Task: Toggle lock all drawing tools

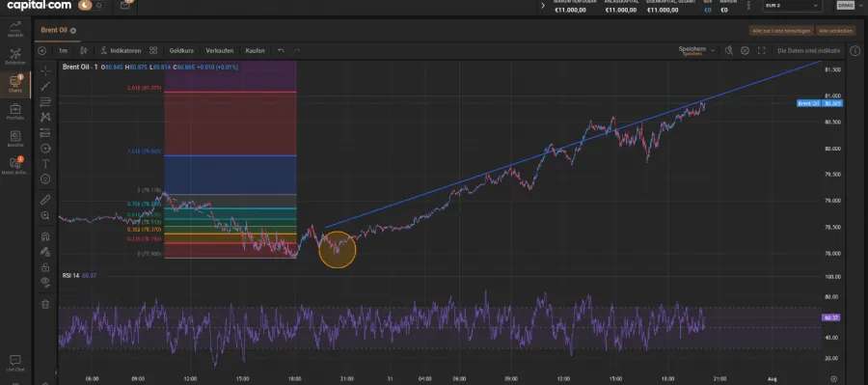Action: [45, 267]
